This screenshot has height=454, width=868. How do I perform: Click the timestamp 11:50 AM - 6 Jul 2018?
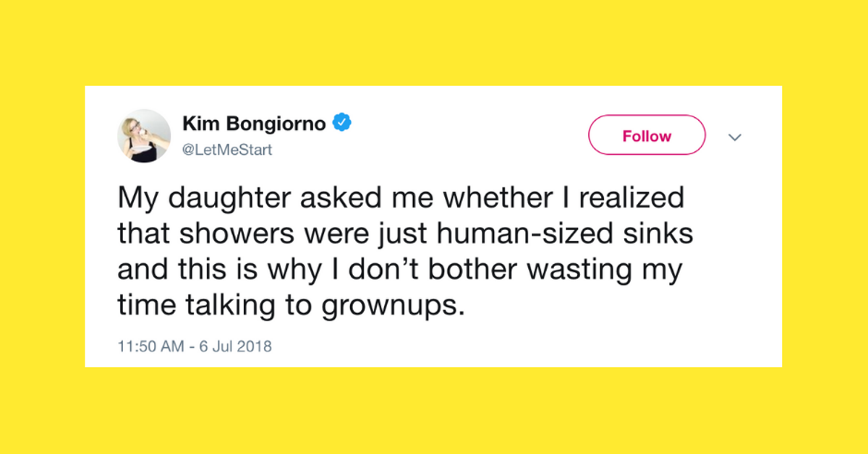pos(195,346)
